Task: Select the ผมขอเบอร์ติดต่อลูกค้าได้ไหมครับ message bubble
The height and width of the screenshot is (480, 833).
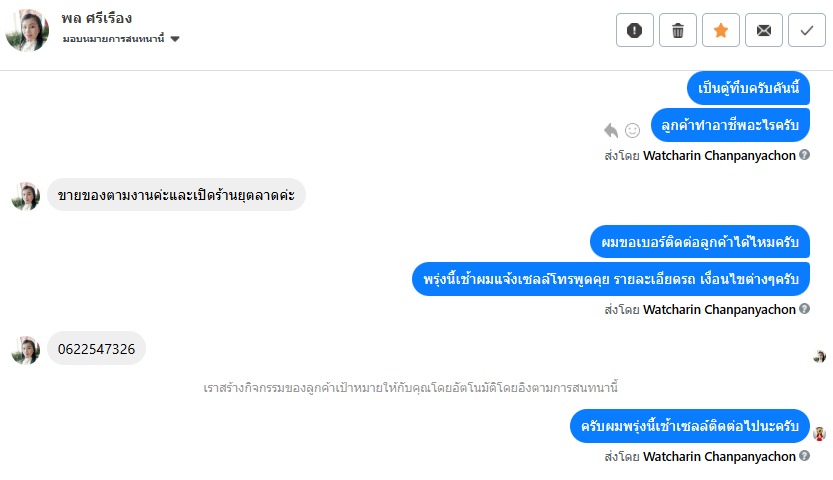Action: point(700,242)
